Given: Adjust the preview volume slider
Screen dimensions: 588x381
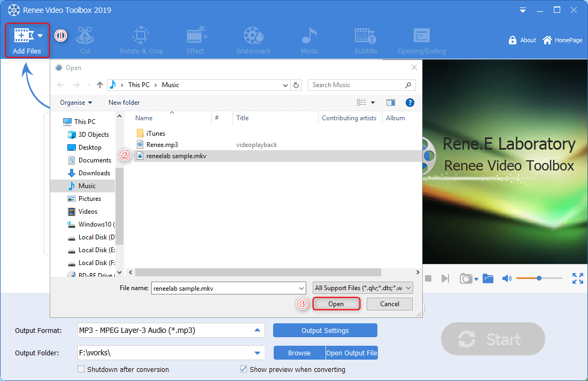Looking at the screenshot, I should (539, 278).
